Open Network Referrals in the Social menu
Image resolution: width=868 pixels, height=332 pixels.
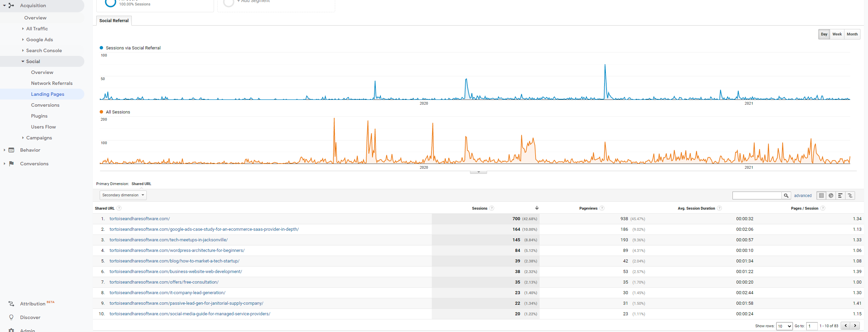[52, 83]
